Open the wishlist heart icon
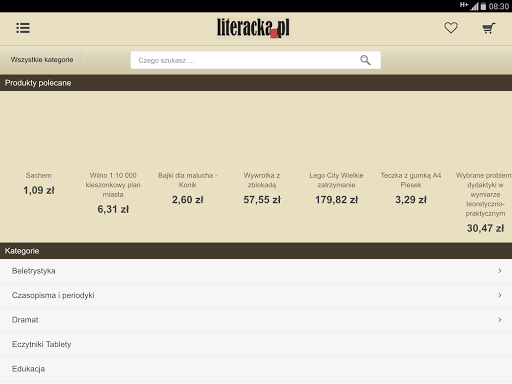 point(451,28)
